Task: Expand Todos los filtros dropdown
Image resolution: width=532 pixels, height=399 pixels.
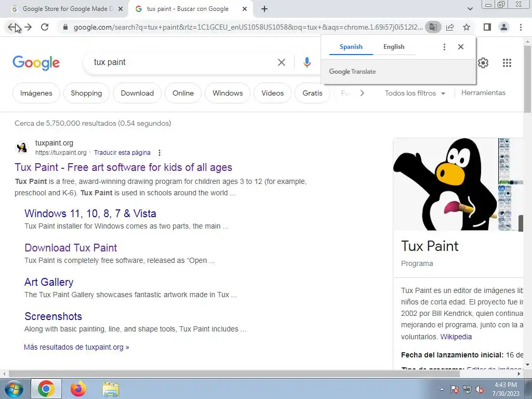Action: [x=415, y=93]
